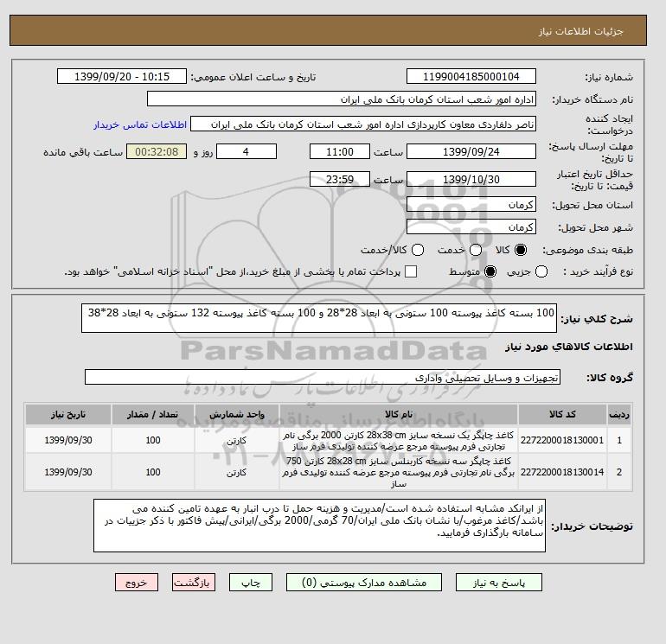666x644 pixels.
Task: Click مشاهده مدارک پیوستی (0) button
Action: [x=364, y=583]
